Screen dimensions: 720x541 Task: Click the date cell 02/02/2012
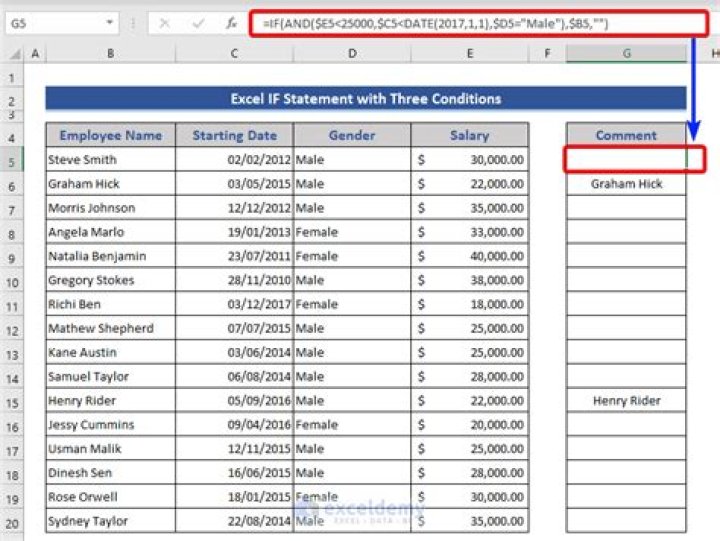pos(234,160)
